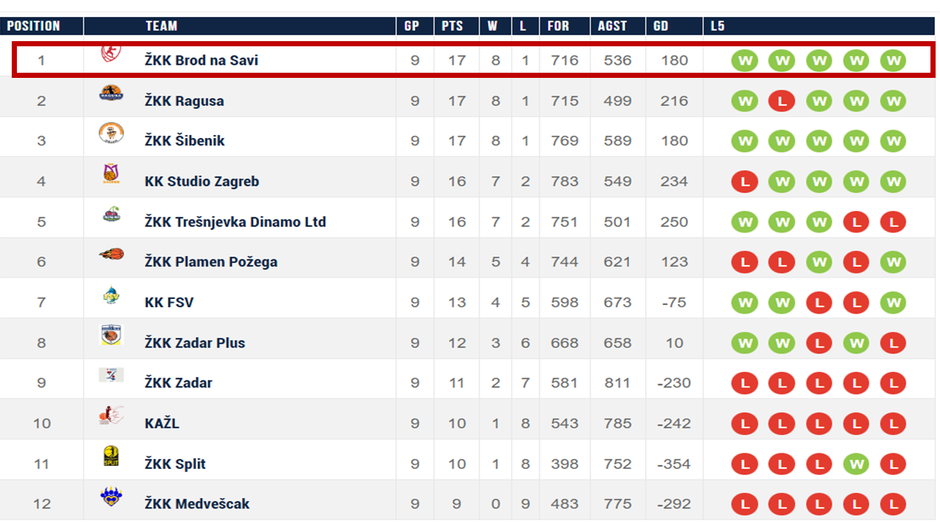The height and width of the screenshot is (529, 940).
Task: Click the KK Studio Zagreb team logo
Action: click(x=111, y=175)
